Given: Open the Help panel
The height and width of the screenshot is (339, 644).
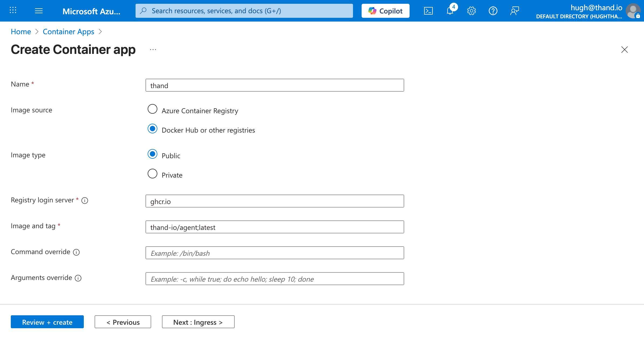Looking at the screenshot, I should (493, 11).
